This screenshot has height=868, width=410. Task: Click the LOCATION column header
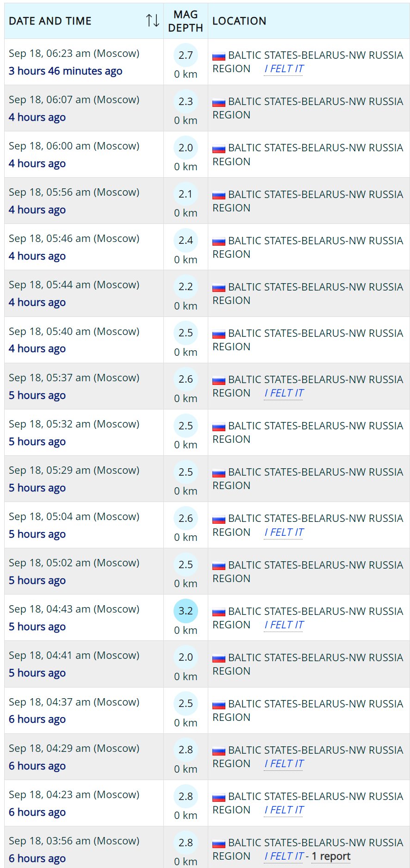(x=239, y=21)
